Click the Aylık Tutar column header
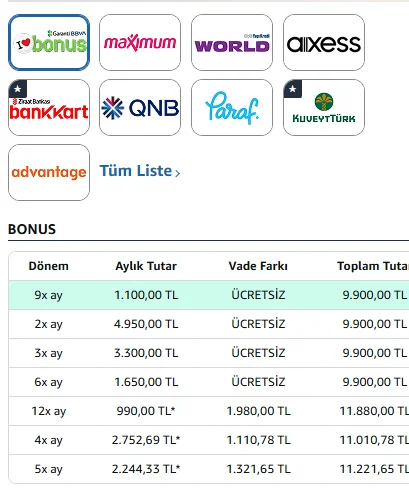409x488 pixels. point(146,266)
